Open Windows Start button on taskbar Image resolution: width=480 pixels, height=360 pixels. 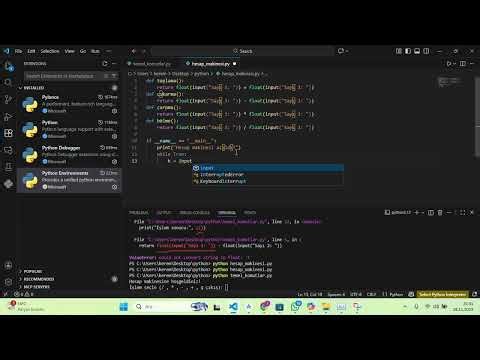coord(123,306)
